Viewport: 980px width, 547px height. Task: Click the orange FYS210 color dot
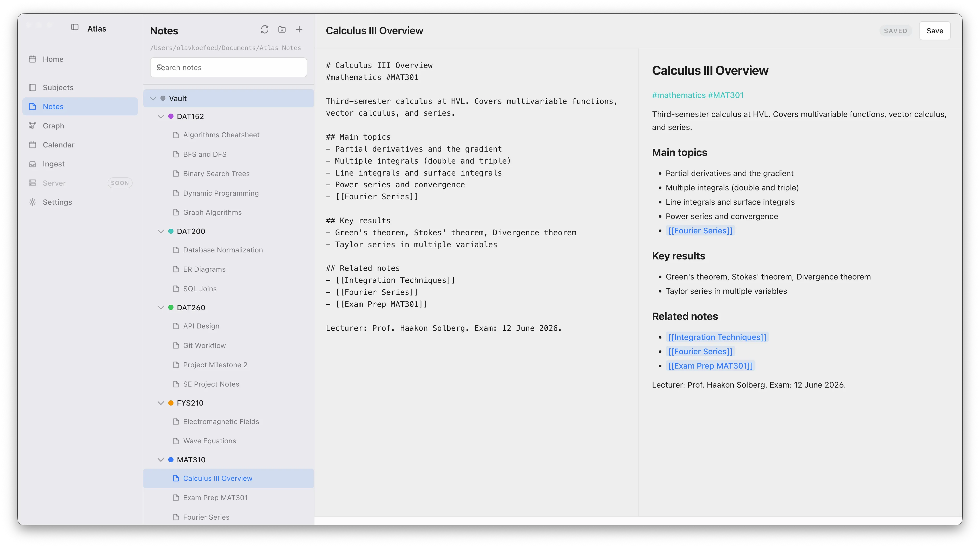[x=171, y=403]
